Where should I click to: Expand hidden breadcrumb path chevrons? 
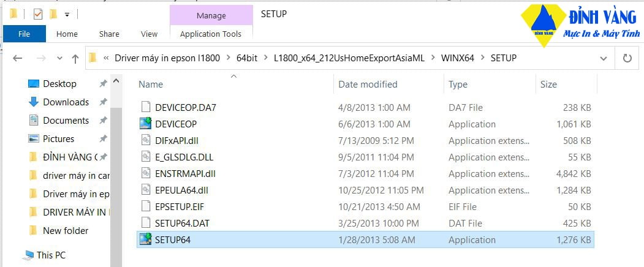pyautogui.click(x=106, y=58)
